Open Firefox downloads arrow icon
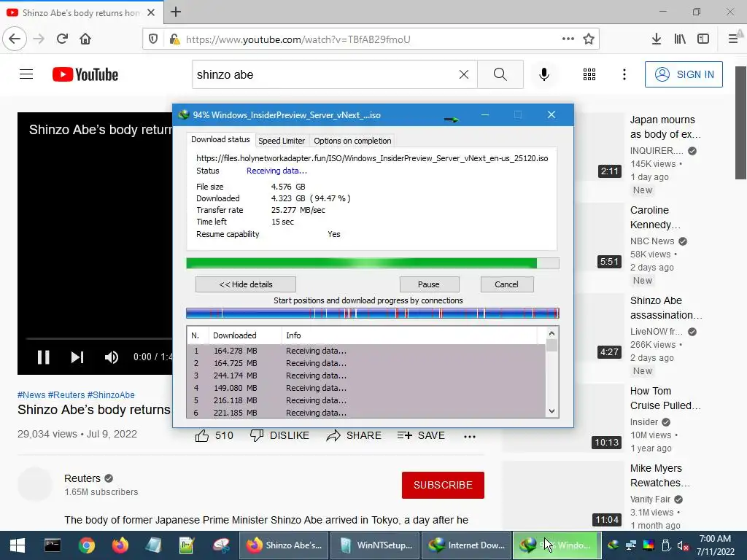 (x=656, y=39)
